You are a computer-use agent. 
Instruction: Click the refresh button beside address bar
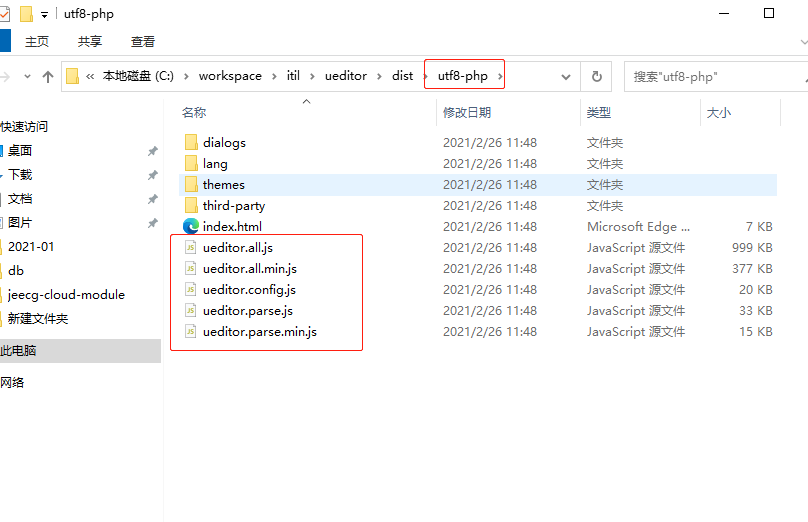coord(597,77)
